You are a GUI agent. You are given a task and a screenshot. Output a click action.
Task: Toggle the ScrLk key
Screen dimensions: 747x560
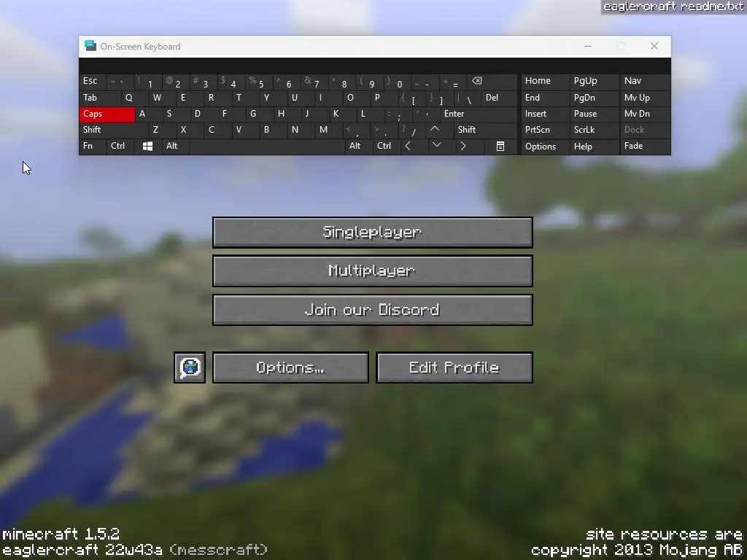point(595,130)
